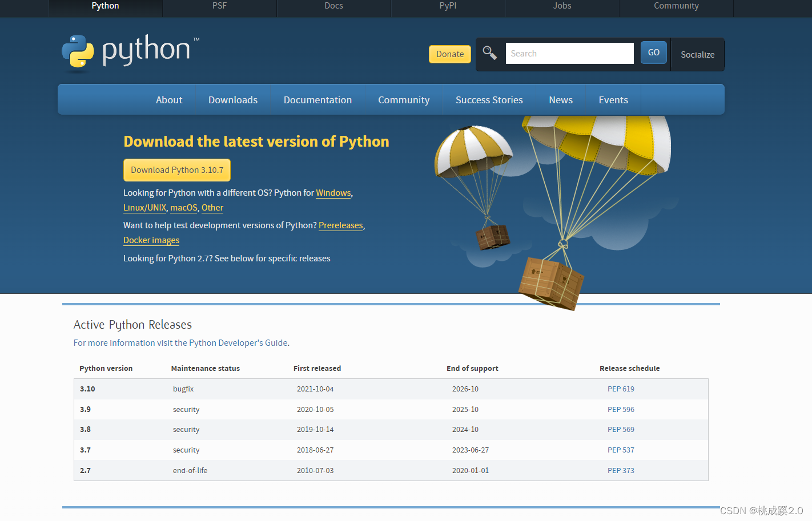Type in the Search input field
The image size is (812, 521).
click(x=569, y=54)
